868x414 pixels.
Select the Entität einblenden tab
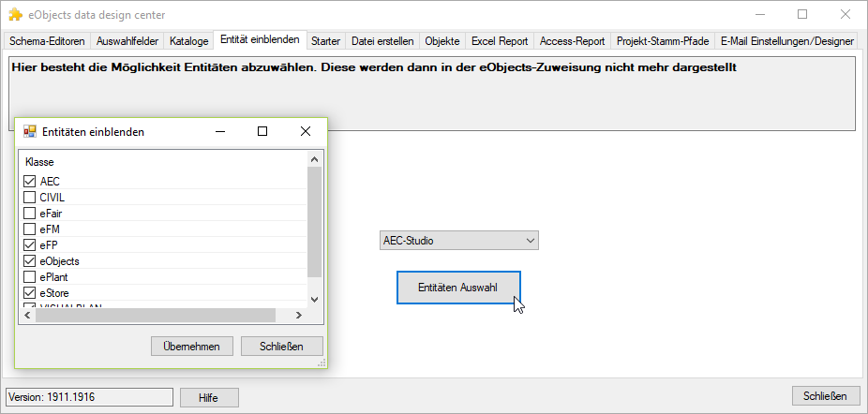click(260, 39)
